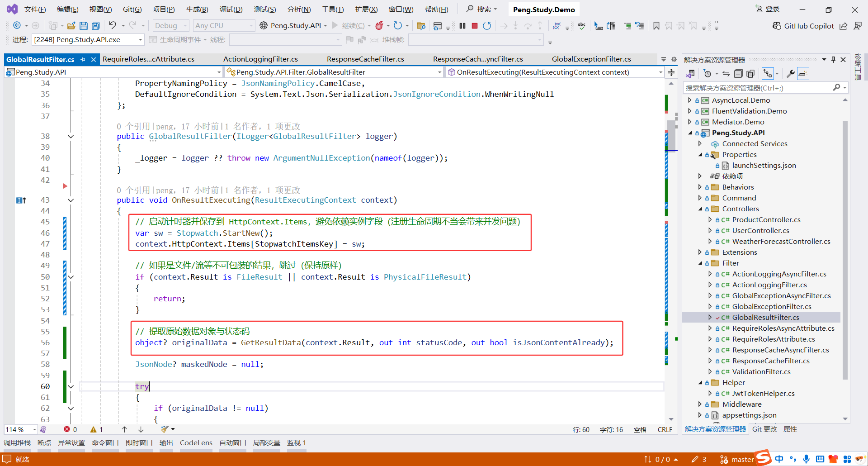This screenshot has height=466, width=868.
Task: Toggle preview selected items button
Action: (803, 73)
